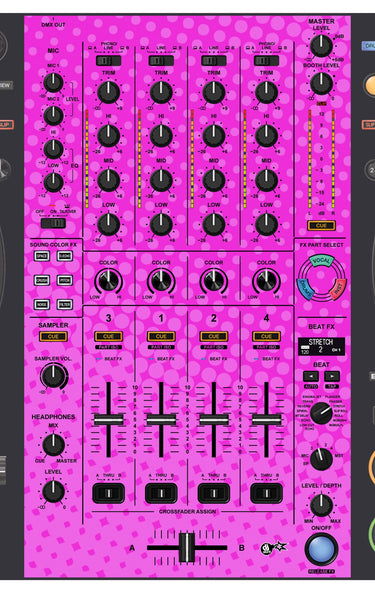This screenshot has width=375, height=596.
Task: Click the Master Level knob
Action: tap(321, 46)
